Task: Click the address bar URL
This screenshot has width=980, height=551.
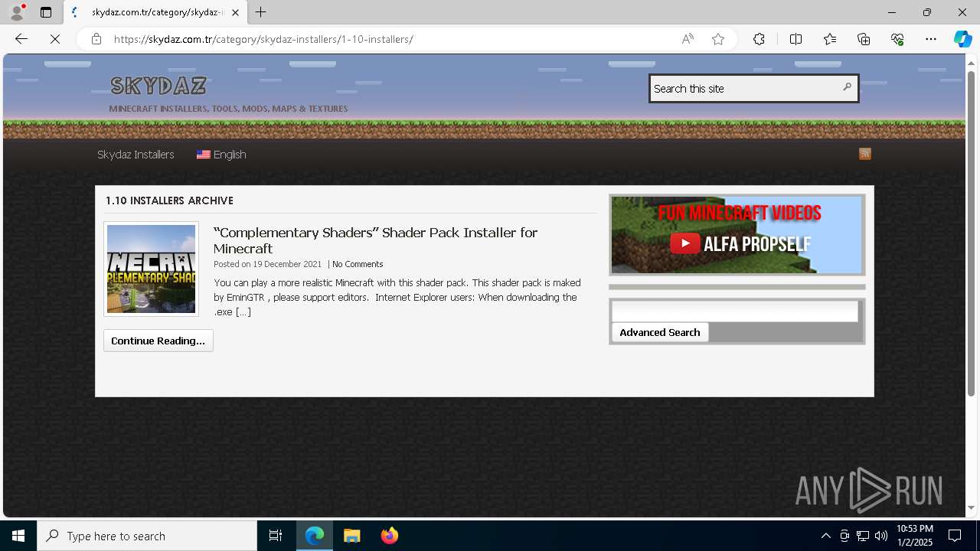Action: coord(263,39)
